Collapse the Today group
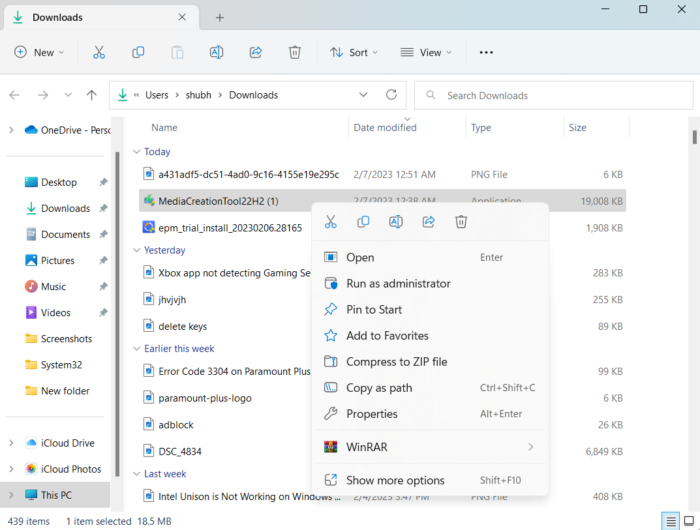700x530 pixels. [137, 152]
